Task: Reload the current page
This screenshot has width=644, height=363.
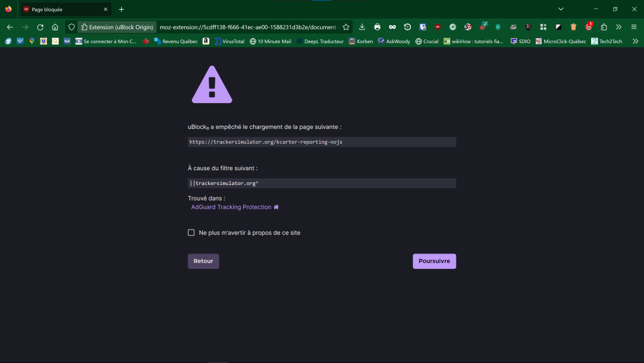Action: (40, 27)
